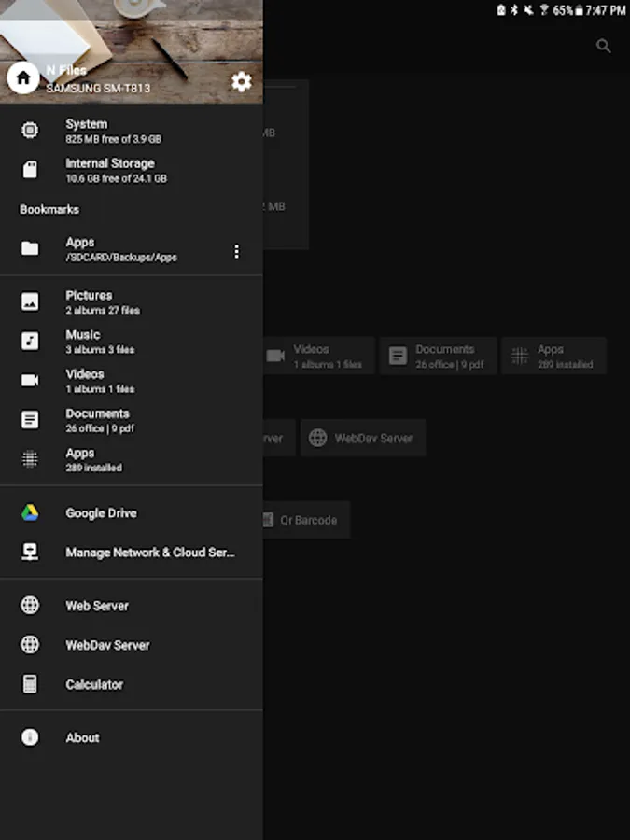The image size is (630, 840).
Task: Open the About entry text
Action: pos(82,737)
